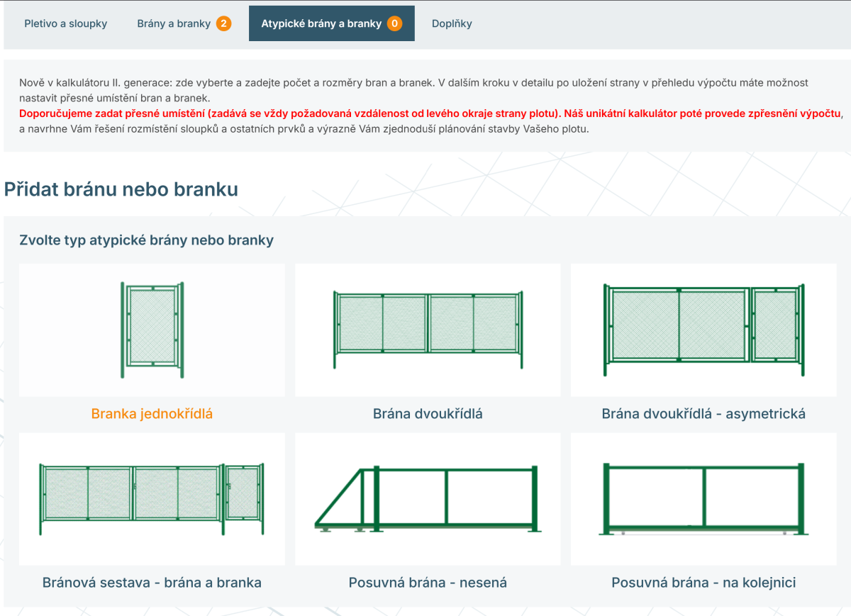Click the Posuvná brána - nesená label
The height and width of the screenshot is (616, 851).
click(x=428, y=583)
